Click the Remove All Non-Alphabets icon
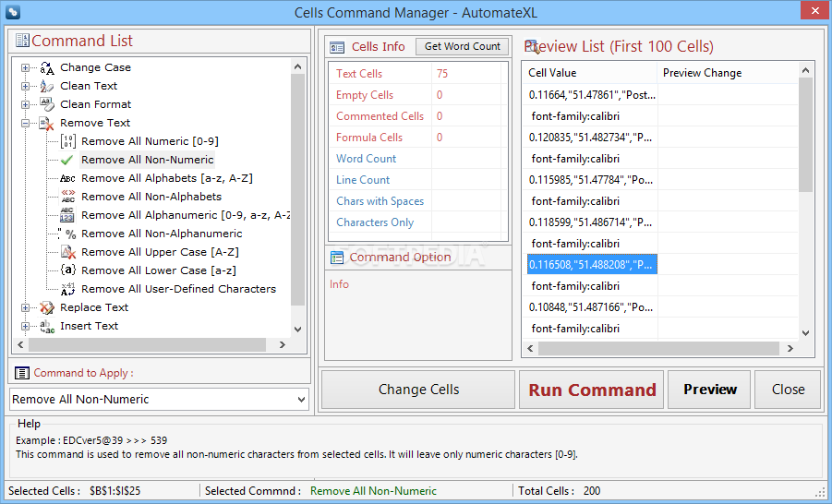The width and height of the screenshot is (832, 504). [68, 197]
